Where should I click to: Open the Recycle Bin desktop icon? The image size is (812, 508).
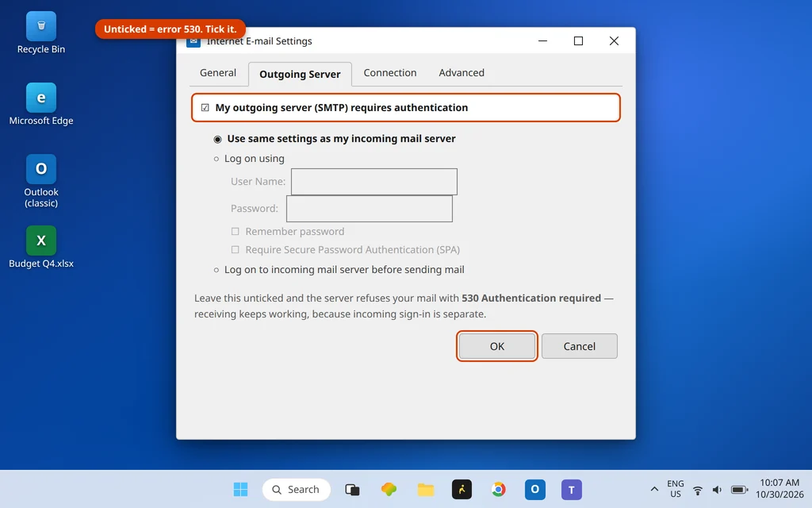coord(41,33)
